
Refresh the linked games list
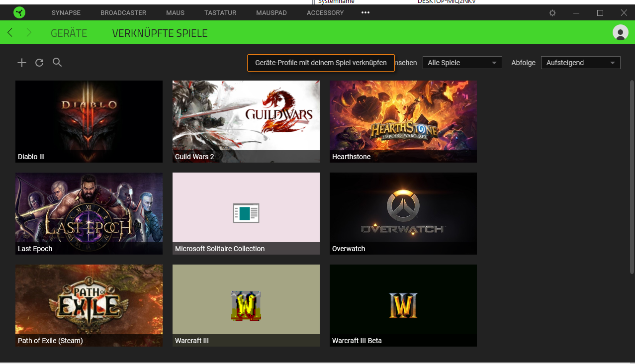(39, 63)
